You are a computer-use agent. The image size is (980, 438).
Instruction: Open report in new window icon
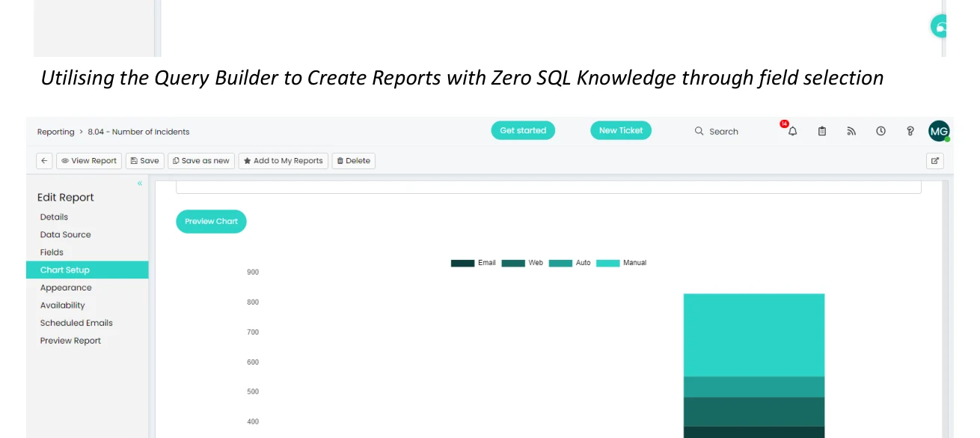935,161
